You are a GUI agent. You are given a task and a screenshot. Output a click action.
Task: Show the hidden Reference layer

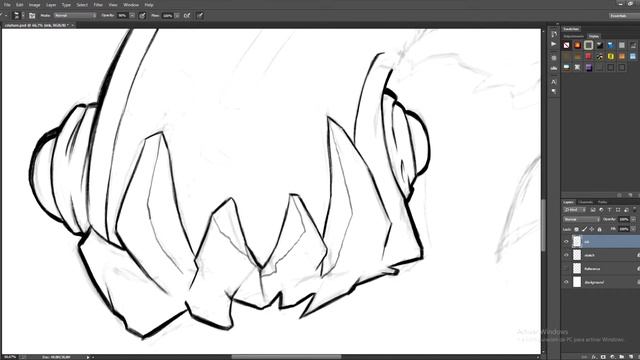[566, 269]
